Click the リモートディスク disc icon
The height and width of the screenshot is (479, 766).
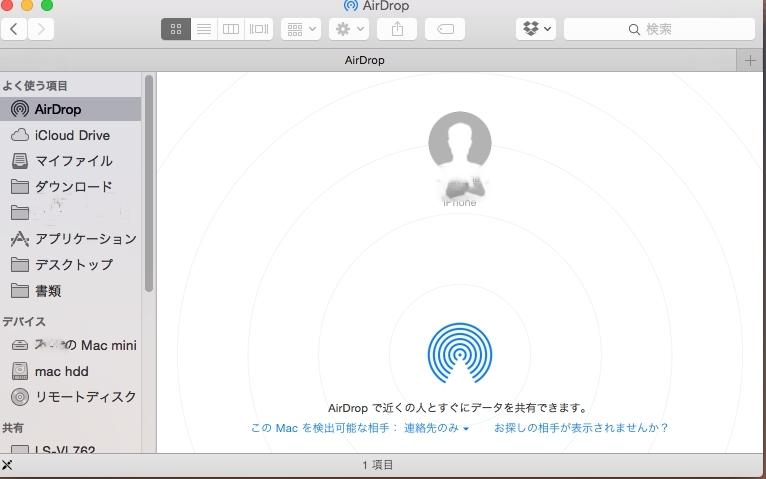pyautogui.click(x=20, y=397)
